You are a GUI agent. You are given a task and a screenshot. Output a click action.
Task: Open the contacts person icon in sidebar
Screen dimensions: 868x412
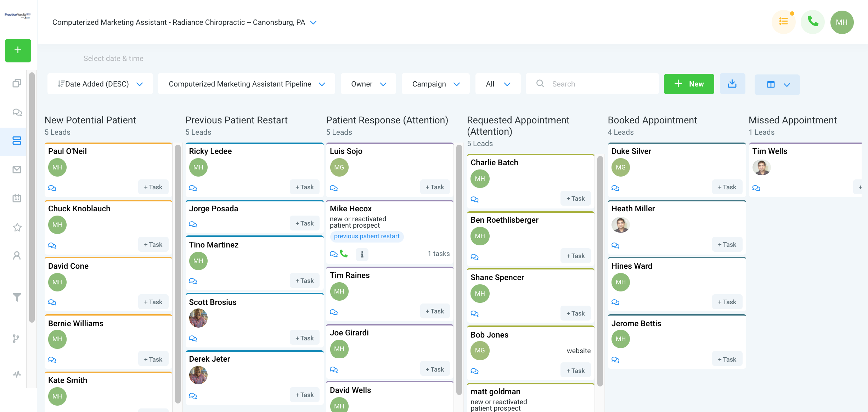tap(17, 255)
